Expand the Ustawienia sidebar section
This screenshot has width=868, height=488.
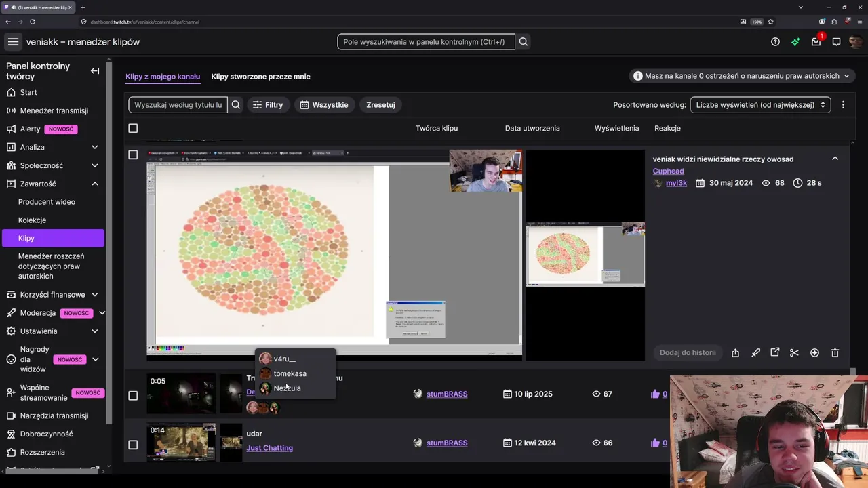[x=95, y=331]
